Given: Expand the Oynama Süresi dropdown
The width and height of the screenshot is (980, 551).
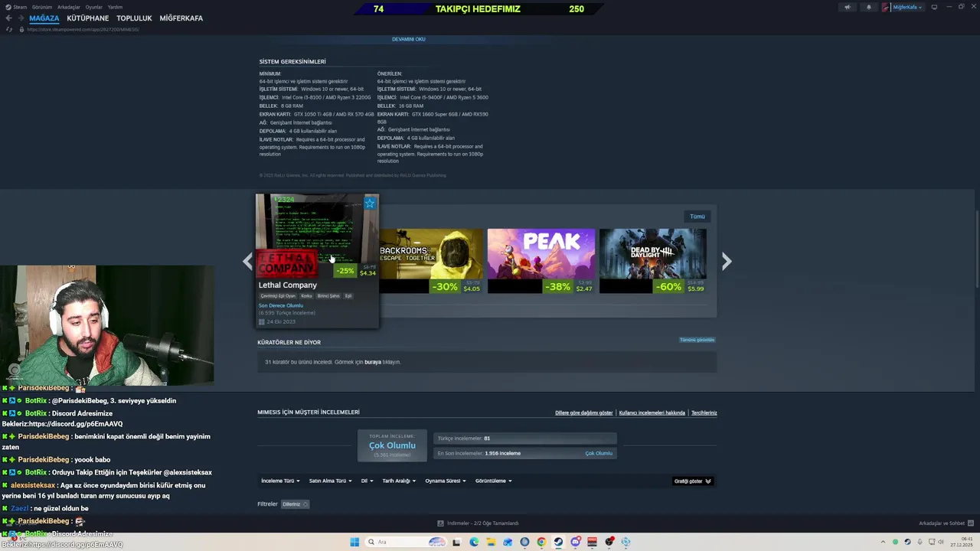Looking at the screenshot, I should (x=445, y=481).
